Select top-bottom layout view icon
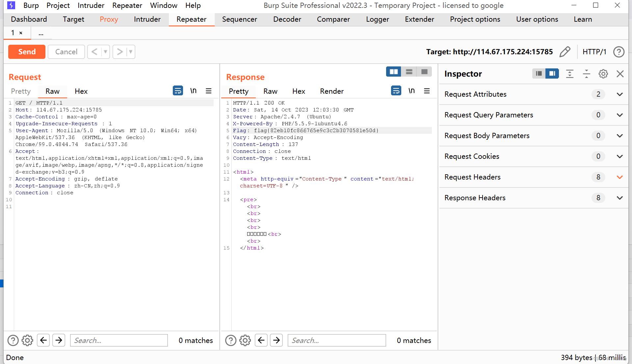Viewport: 632px width, 364px height. coord(409,72)
